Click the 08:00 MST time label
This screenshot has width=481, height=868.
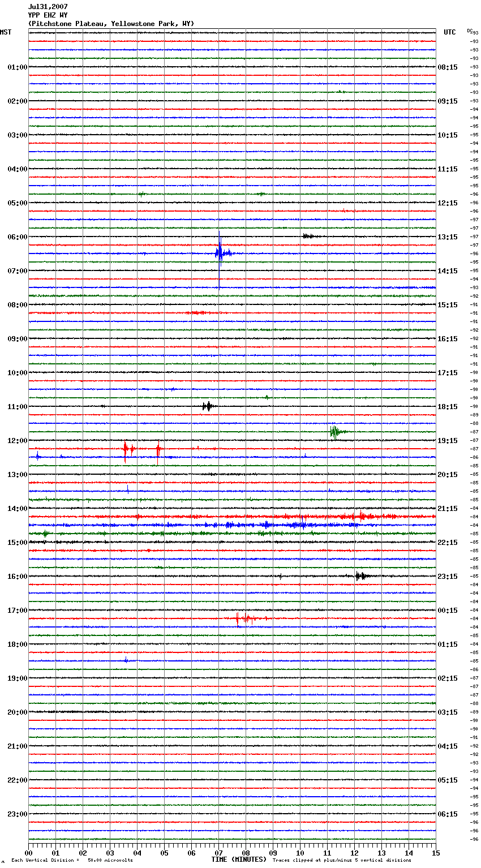18,305
